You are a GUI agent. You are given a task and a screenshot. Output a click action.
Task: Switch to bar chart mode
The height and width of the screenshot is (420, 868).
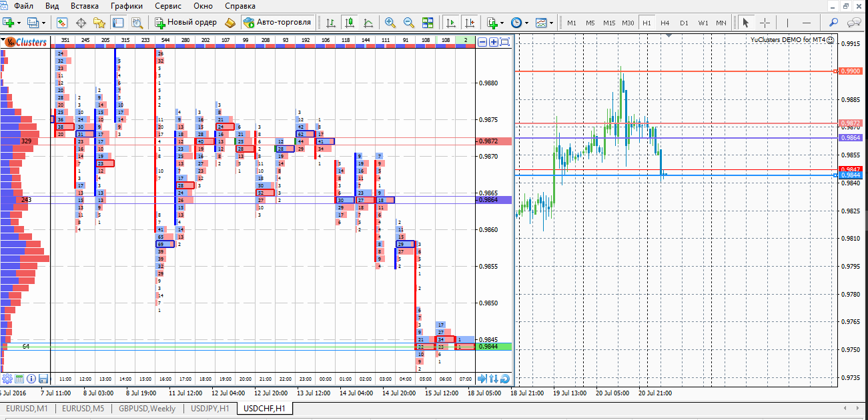click(x=330, y=22)
